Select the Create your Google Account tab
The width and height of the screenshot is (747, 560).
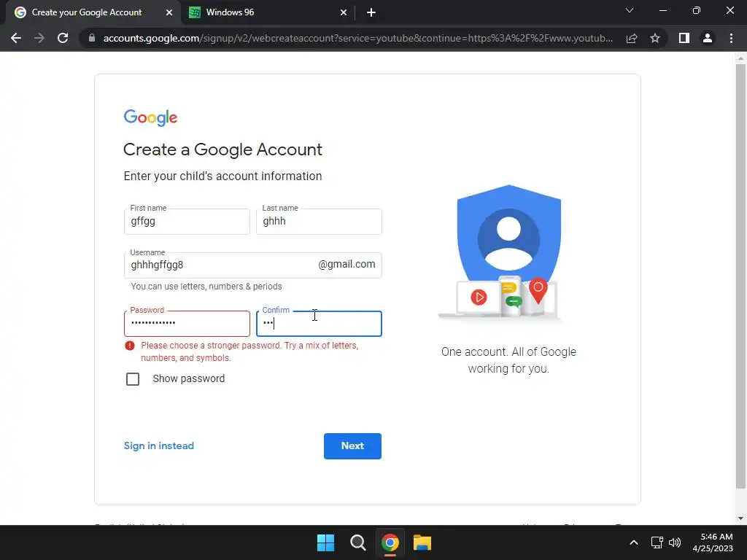[93, 12]
